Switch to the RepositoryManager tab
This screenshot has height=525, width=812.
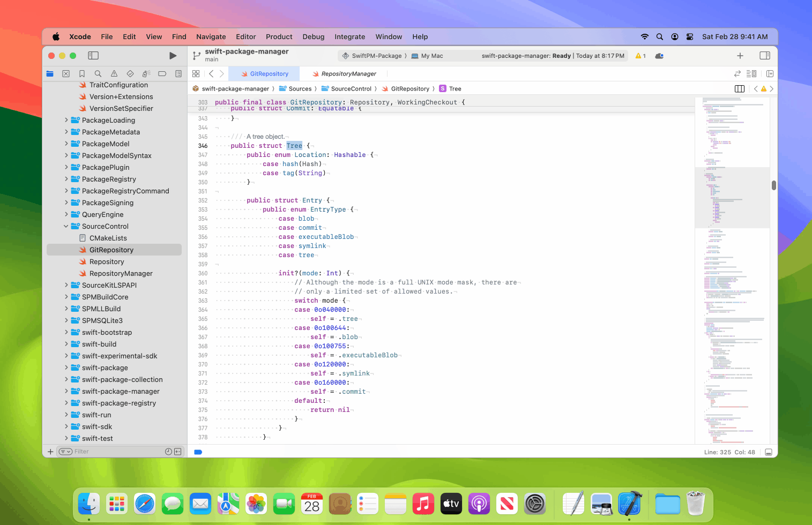344,74
